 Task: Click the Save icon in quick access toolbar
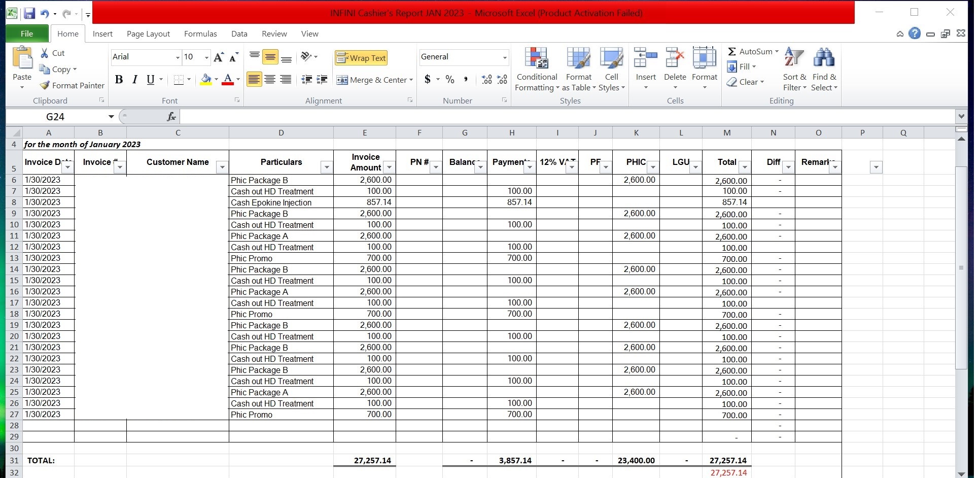click(29, 14)
